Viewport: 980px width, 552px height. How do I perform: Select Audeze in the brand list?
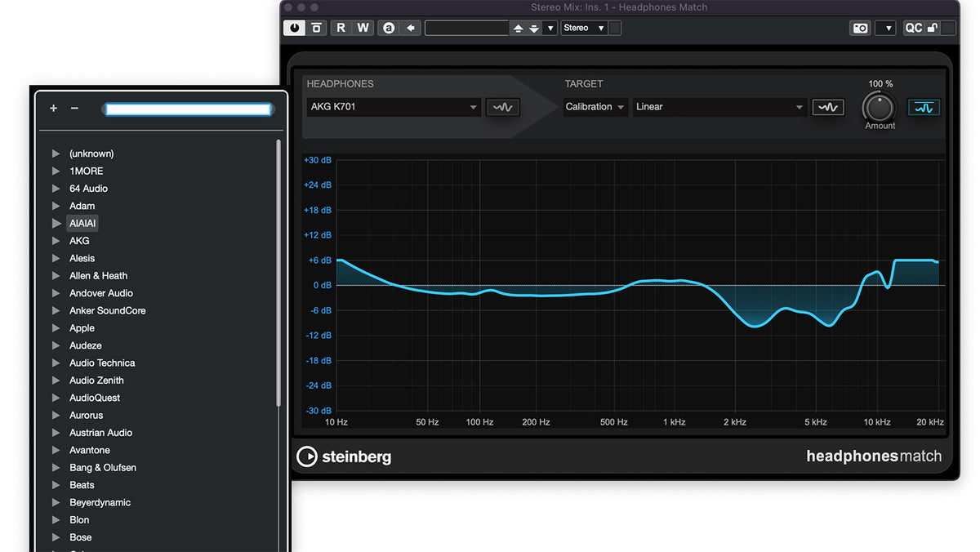tap(86, 345)
